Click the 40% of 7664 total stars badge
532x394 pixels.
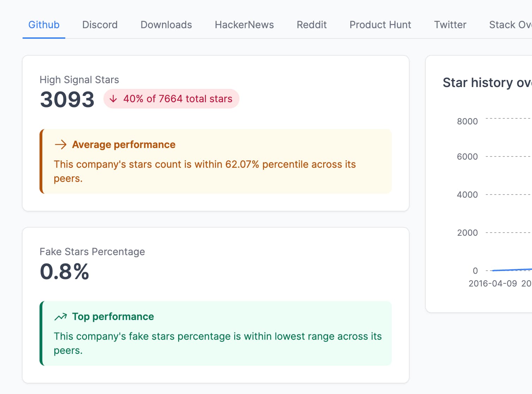pos(171,99)
